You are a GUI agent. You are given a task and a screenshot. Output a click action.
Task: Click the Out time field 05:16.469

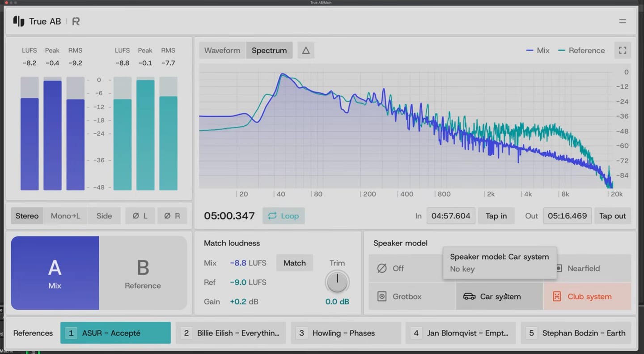tap(568, 216)
